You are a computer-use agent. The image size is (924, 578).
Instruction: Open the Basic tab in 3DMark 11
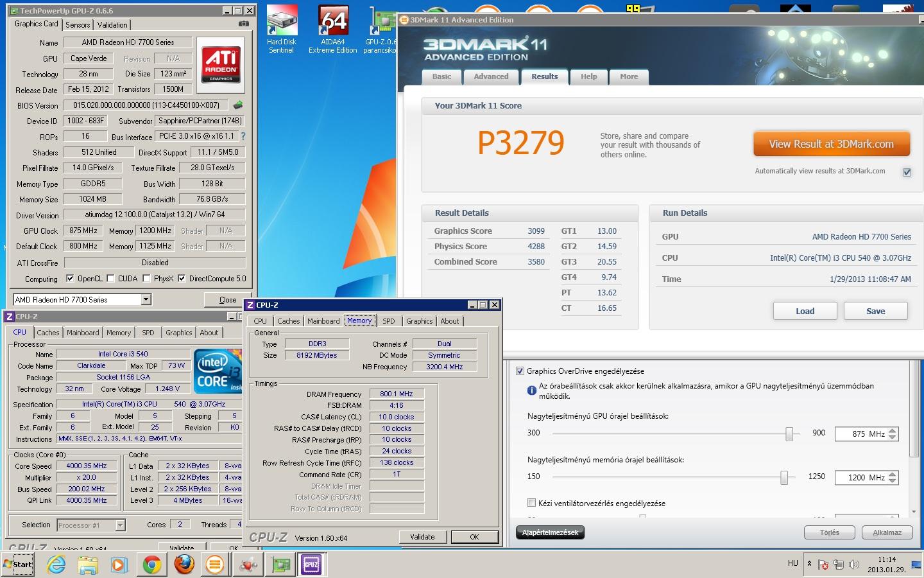coord(441,76)
